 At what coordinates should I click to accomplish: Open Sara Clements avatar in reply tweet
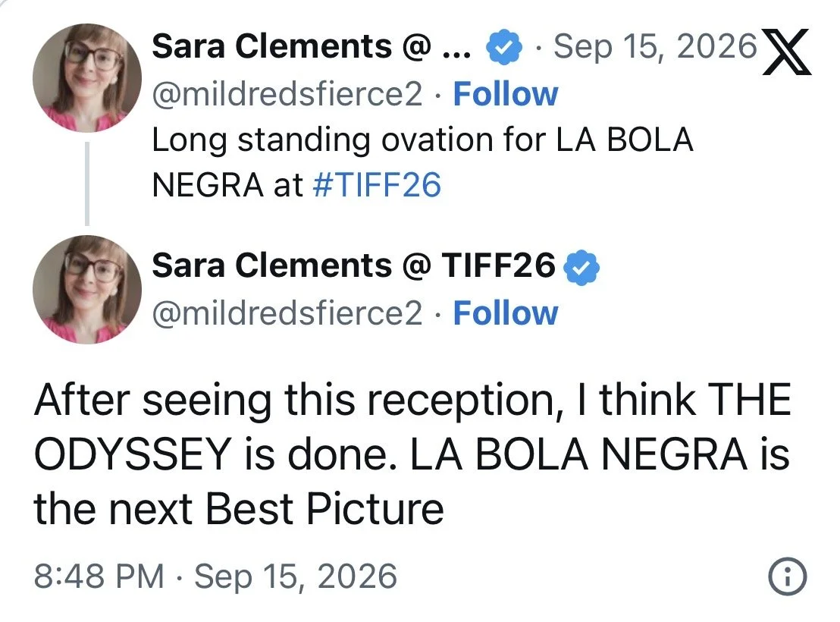click(87, 290)
